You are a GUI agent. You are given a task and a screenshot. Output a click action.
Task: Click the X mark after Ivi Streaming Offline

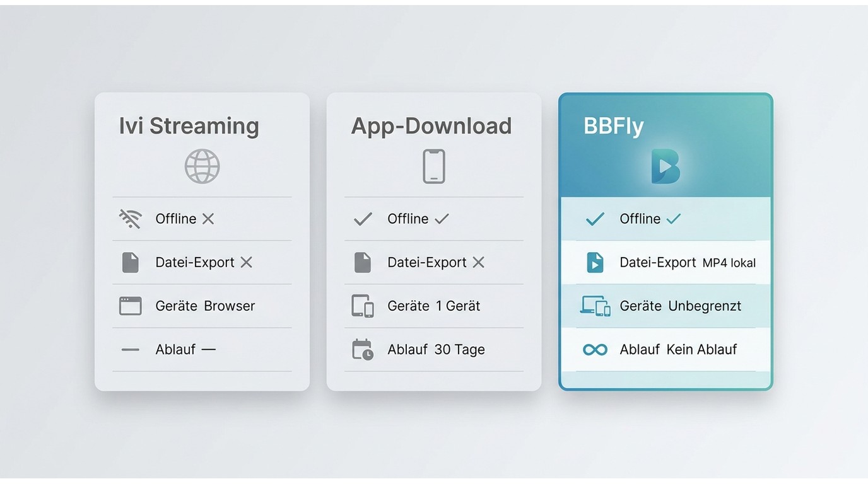(208, 219)
